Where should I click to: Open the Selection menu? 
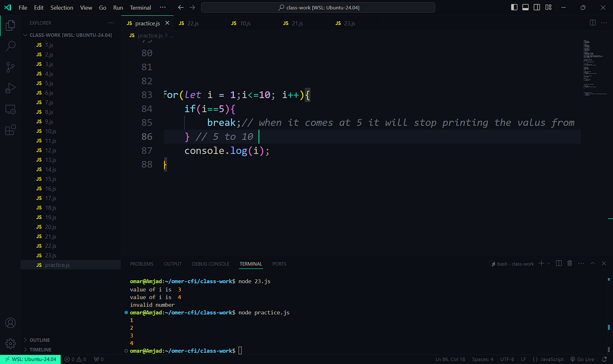(62, 8)
